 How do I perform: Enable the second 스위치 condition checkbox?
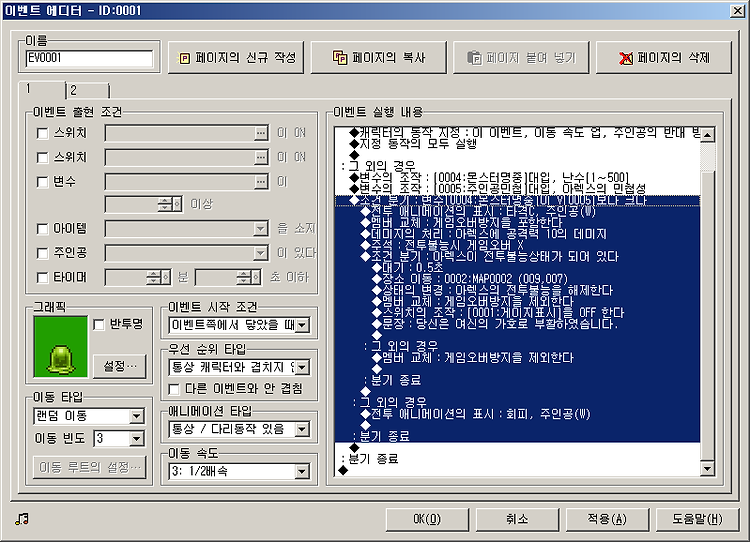coord(43,157)
